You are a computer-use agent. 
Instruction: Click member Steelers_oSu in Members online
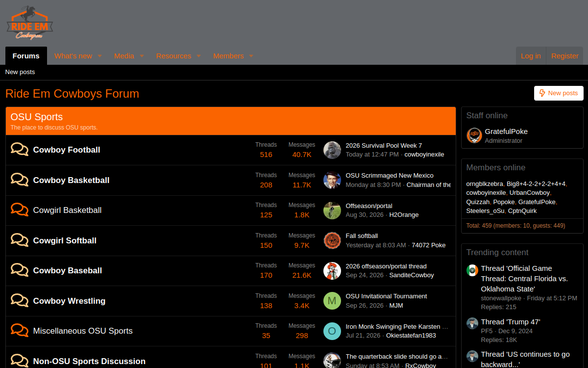point(485,210)
